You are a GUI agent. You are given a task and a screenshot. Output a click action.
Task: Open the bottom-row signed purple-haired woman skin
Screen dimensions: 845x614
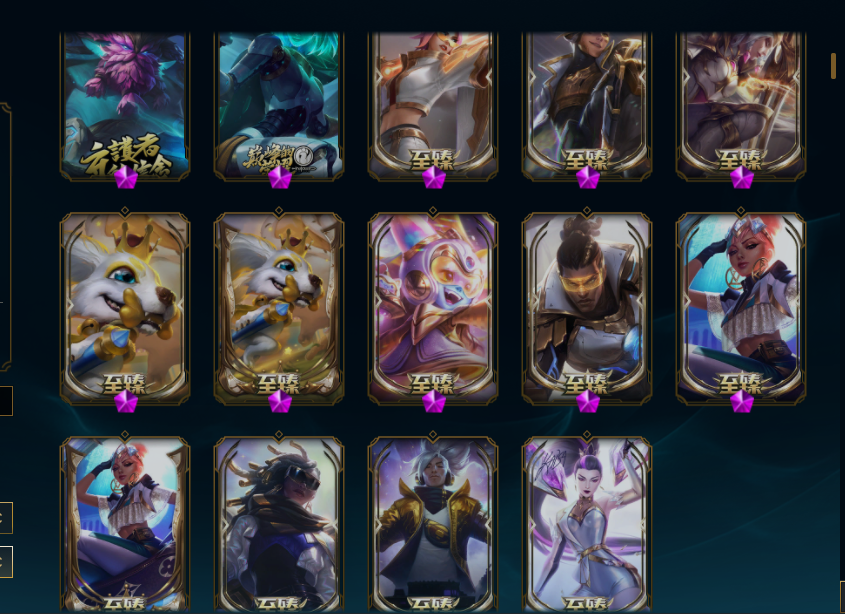587,524
